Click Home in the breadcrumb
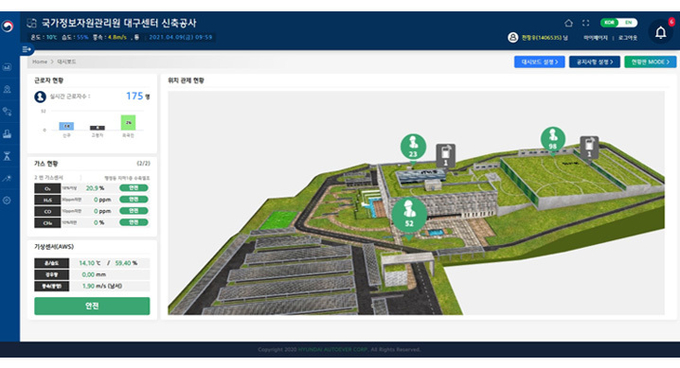This screenshot has height=368, width=680. coord(39,62)
